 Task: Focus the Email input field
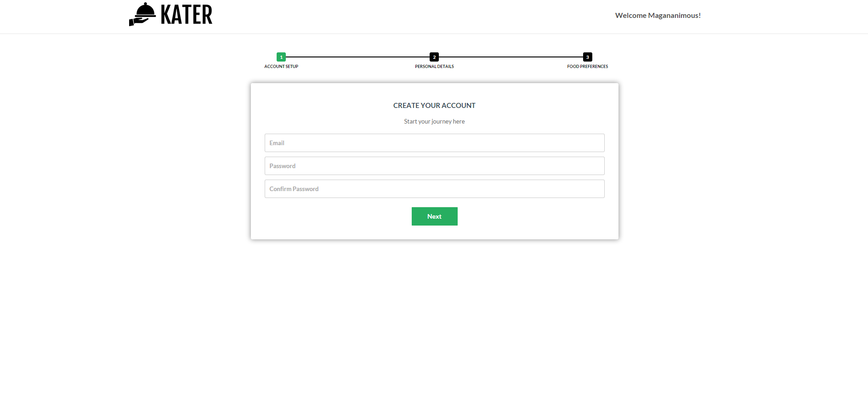click(434, 143)
